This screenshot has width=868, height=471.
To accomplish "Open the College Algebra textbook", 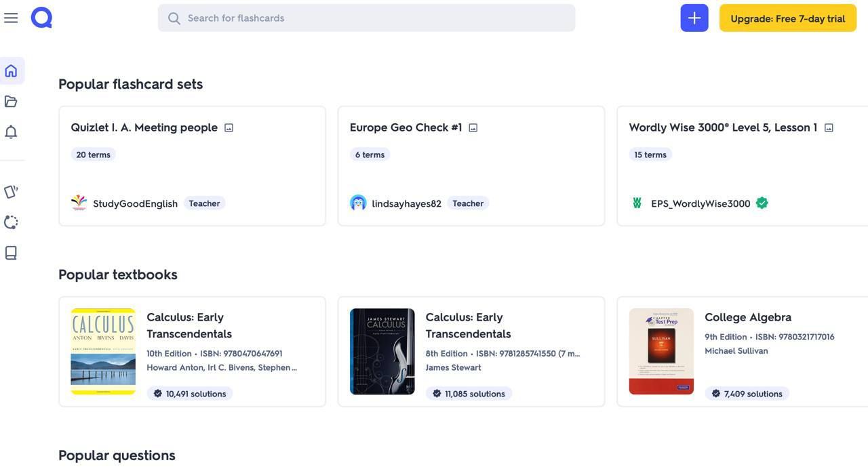I will [747, 317].
